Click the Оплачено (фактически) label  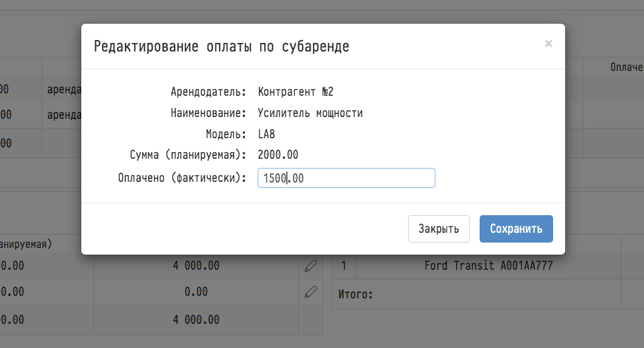[x=182, y=178]
